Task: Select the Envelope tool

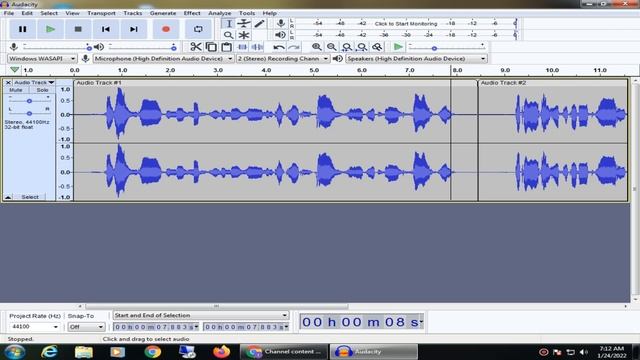Action: [244, 24]
